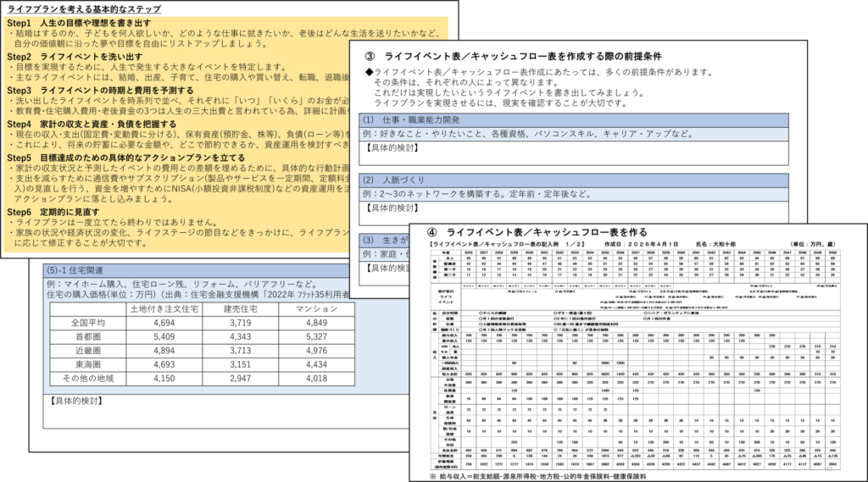
Task: Select the 全国平均 row label
Action: pos(88,323)
